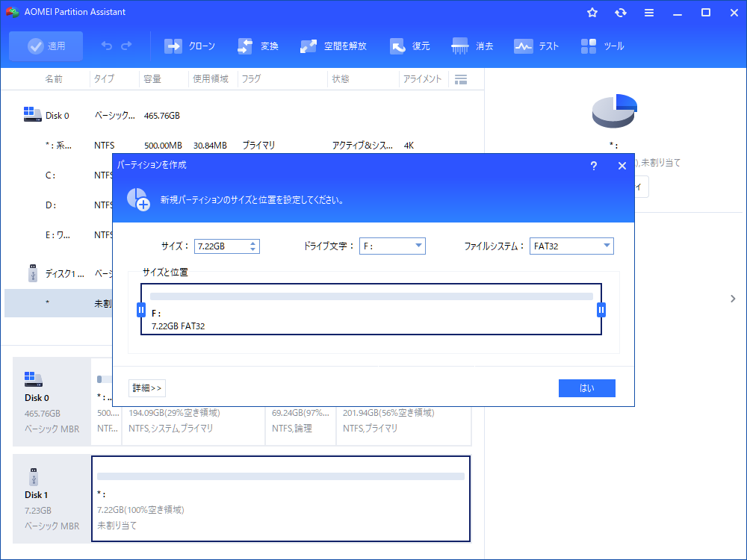The width and height of the screenshot is (747, 560).
Task: Expand the right panel chevron arrow
Action: pyautogui.click(x=733, y=299)
